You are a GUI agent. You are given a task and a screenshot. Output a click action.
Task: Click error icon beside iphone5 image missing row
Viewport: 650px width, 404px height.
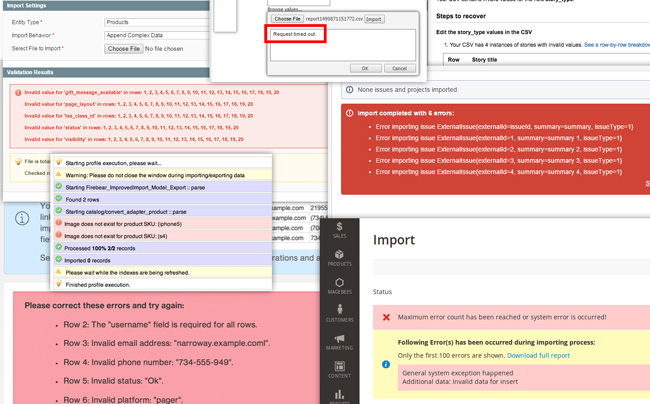(58, 223)
